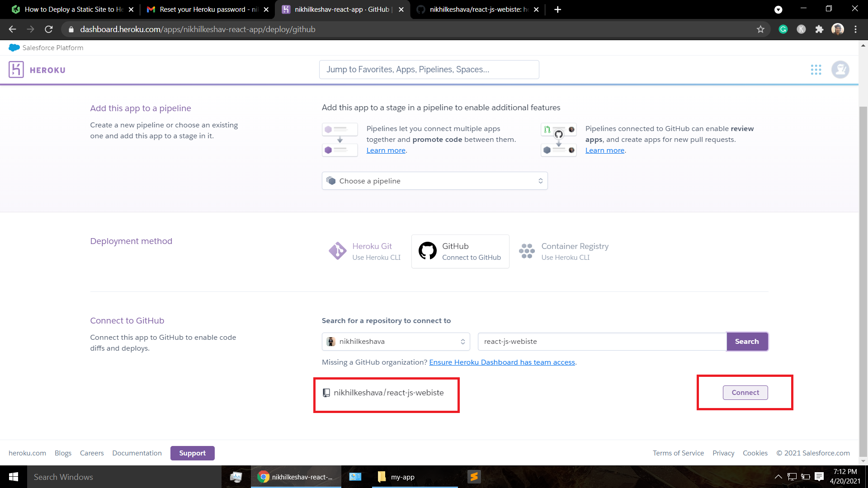Image resolution: width=868 pixels, height=488 pixels.
Task: Switch to nikhilkeshava/react-js-webiste GitHub tab
Action: click(477, 9)
